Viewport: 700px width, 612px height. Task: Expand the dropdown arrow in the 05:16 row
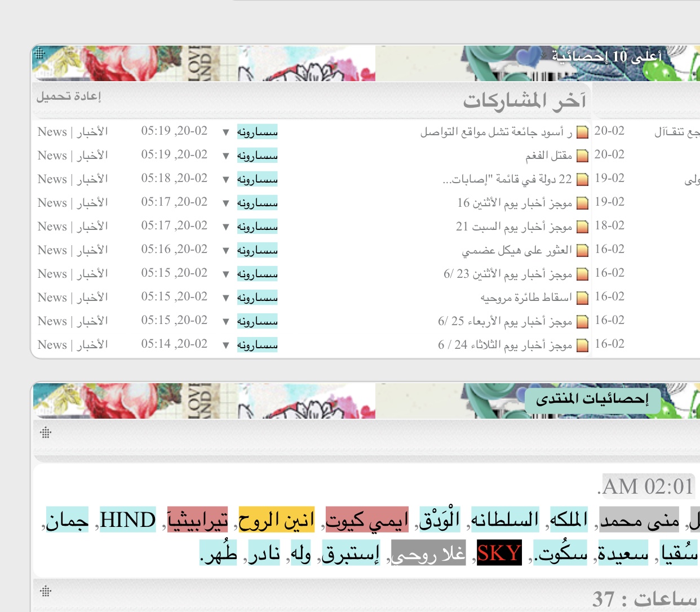225,251
